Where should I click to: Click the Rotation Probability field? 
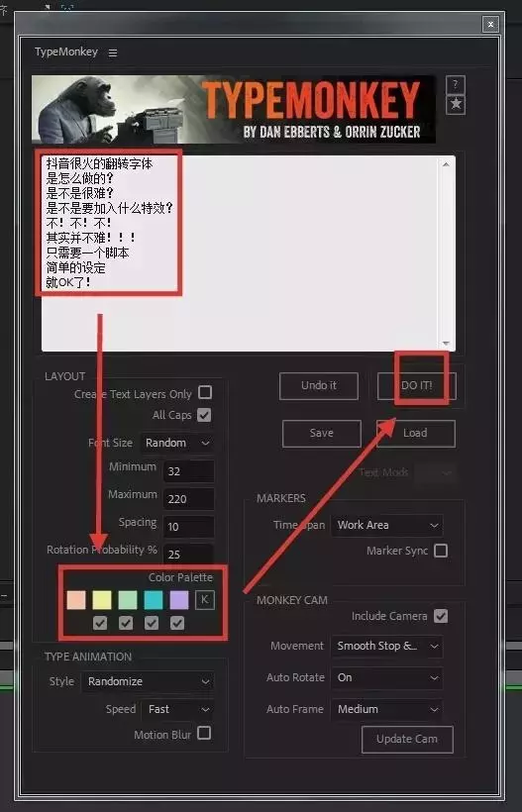(188, 555)
